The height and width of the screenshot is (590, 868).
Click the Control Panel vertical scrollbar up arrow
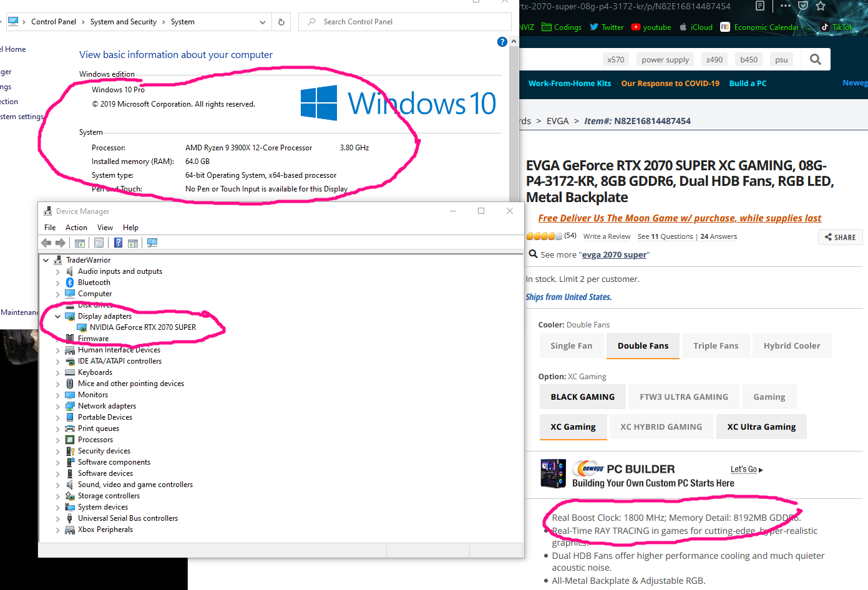[514, 41]
